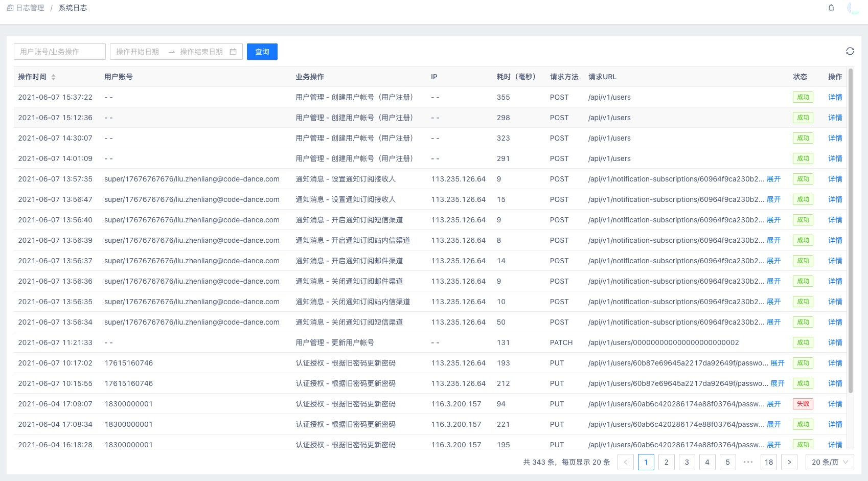The height and width of the screenshot is (481, 868).
Task: Click the user avatar in header
Action: [853, 8]
